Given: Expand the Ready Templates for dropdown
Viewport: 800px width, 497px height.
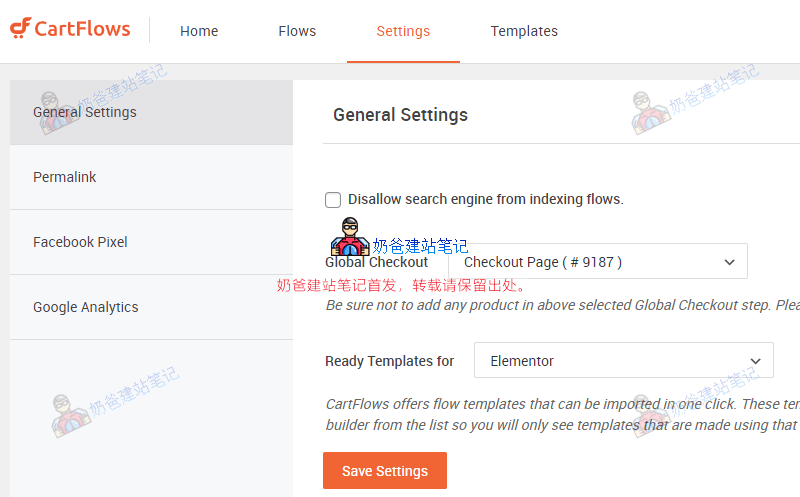Looking at the screenshot, I should click(623, 361).
